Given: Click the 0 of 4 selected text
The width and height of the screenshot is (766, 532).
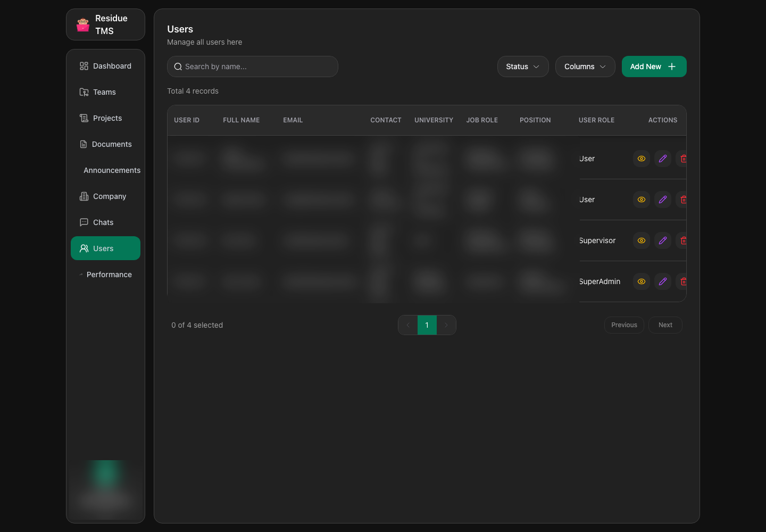Looking at the screenshot, I should click(197, 325).
